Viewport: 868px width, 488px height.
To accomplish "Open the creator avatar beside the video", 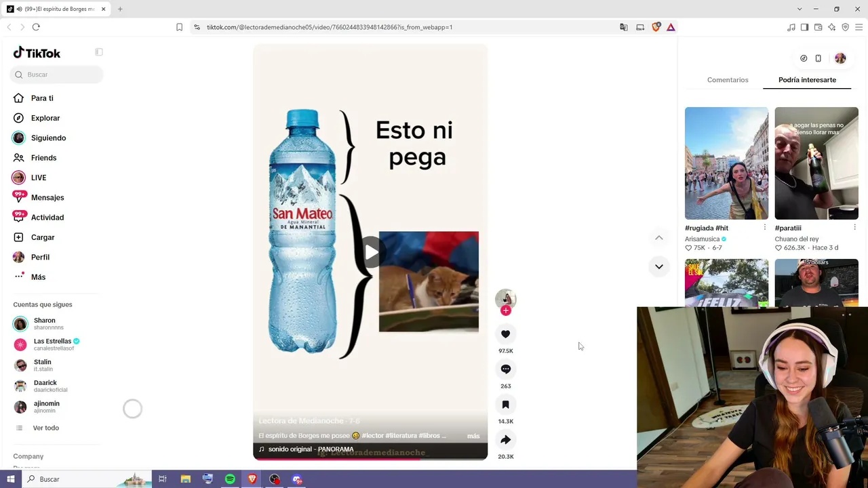I will 505,299.
